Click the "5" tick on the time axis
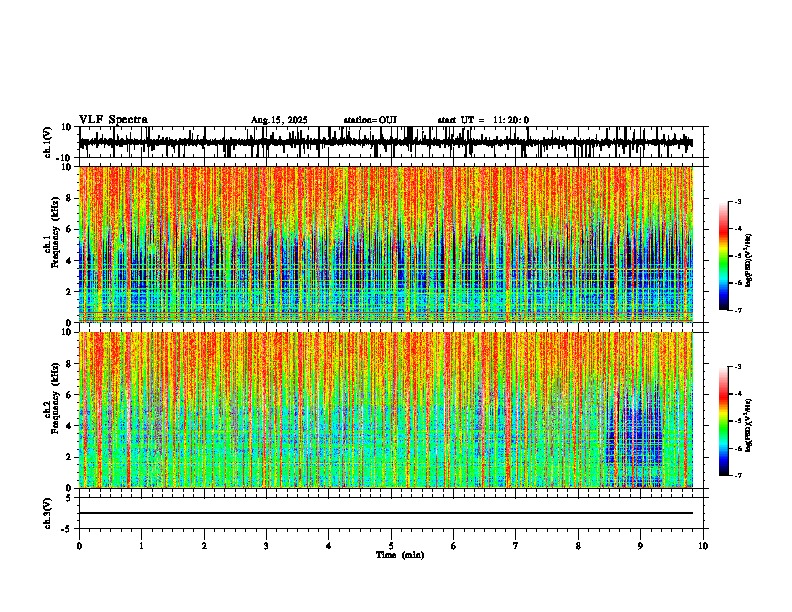The width and height of the screenshot is (792, 612). point(391,546)
